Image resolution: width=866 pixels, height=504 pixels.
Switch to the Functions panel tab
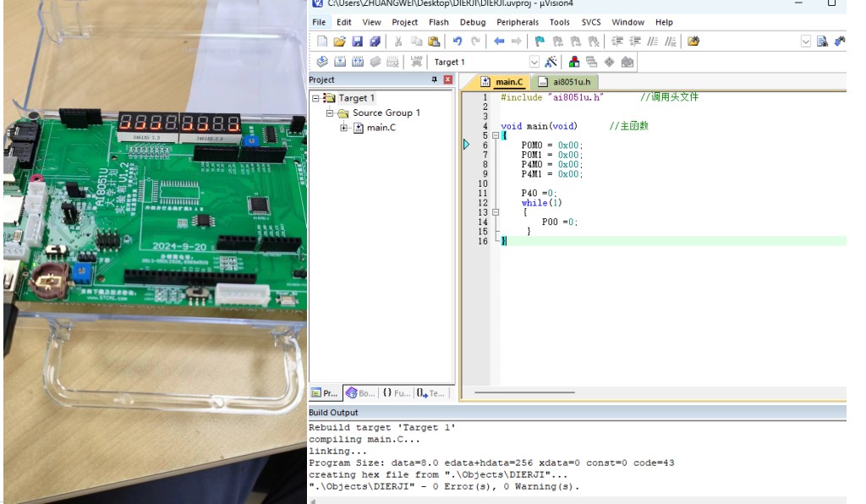pyautogui.click(x=396, y=393)
